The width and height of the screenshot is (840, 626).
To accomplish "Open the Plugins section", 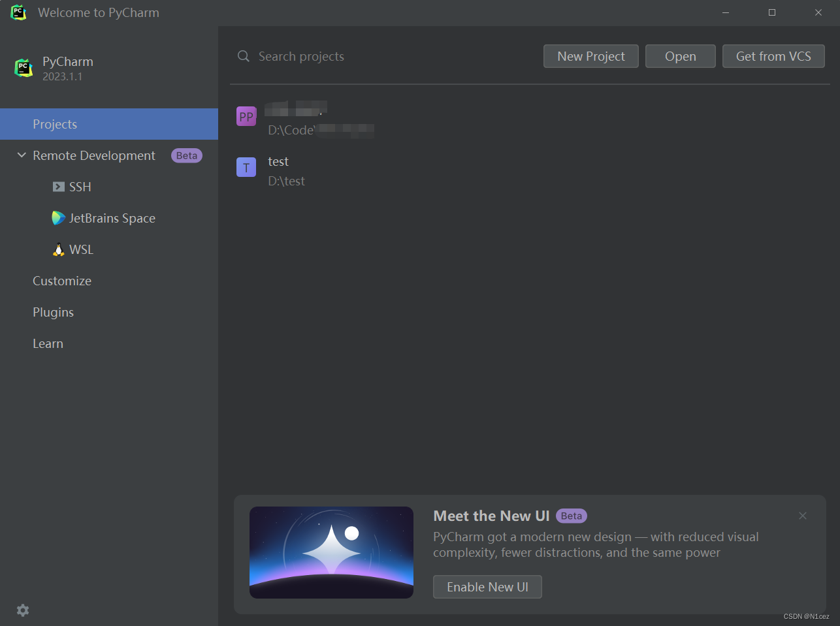I will 53,312.
